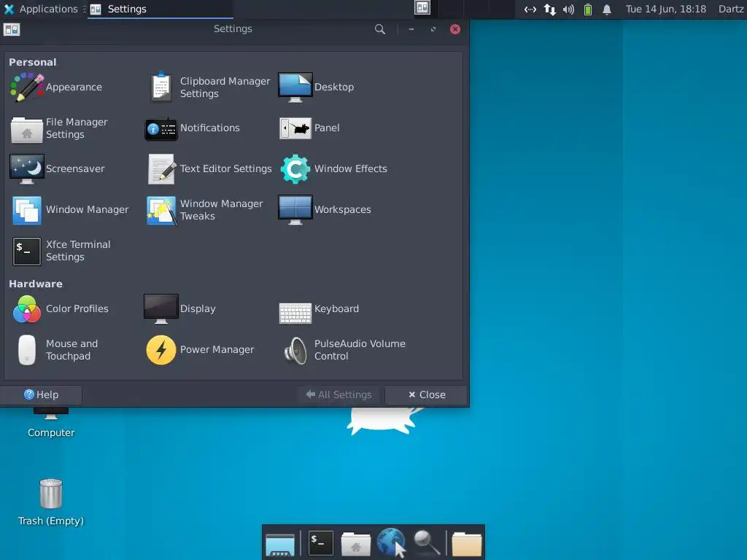Image resolution: width=747 pixels, height=560 pixels.
Task: Open Workspaces settings
Action: point(325,209)
